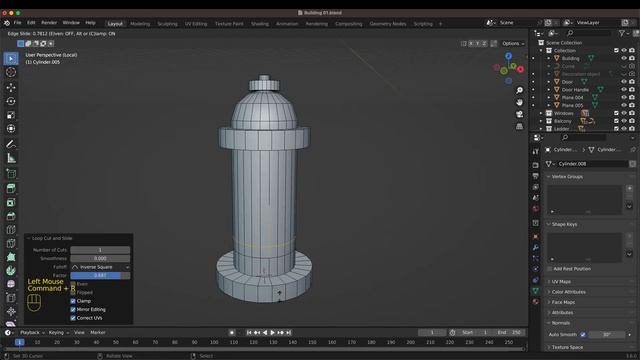The width and height of the screenshot is (640, 360).
Task: Click the pan view hand icon
Action: pos(519,102)
